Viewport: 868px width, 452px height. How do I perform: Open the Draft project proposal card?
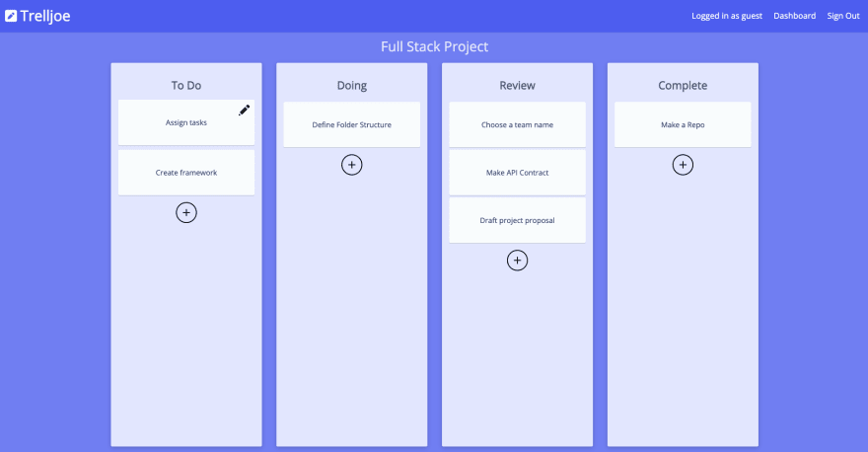pos(517,220)
